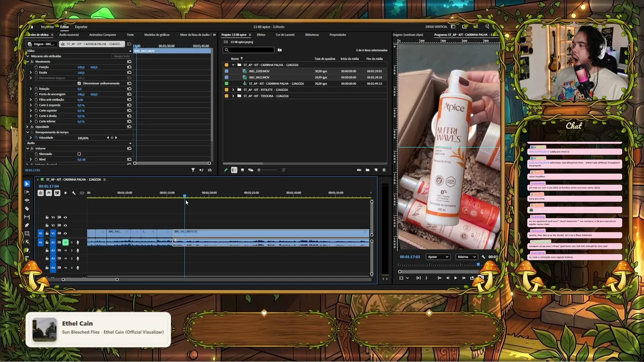
Task: Go to the Home screen icon
Action: pos(32,27)
